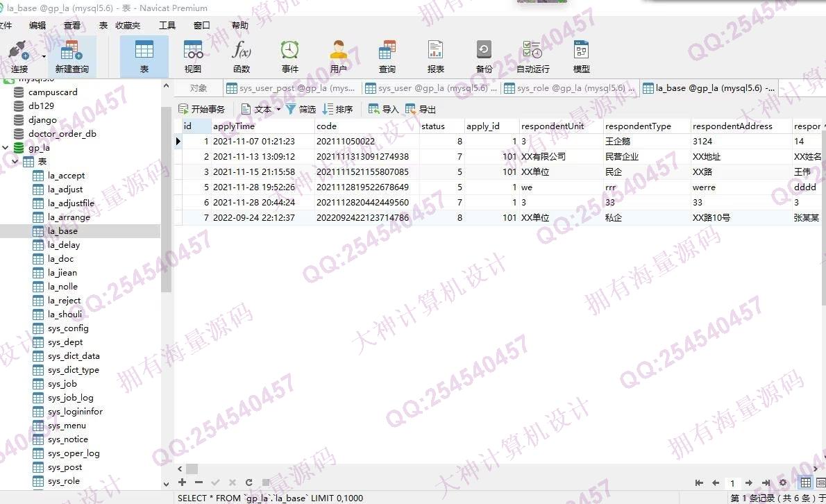Click Begin Transaction (开始事务) button
Viewport: 826px width, 504px height.
(201, 109)
